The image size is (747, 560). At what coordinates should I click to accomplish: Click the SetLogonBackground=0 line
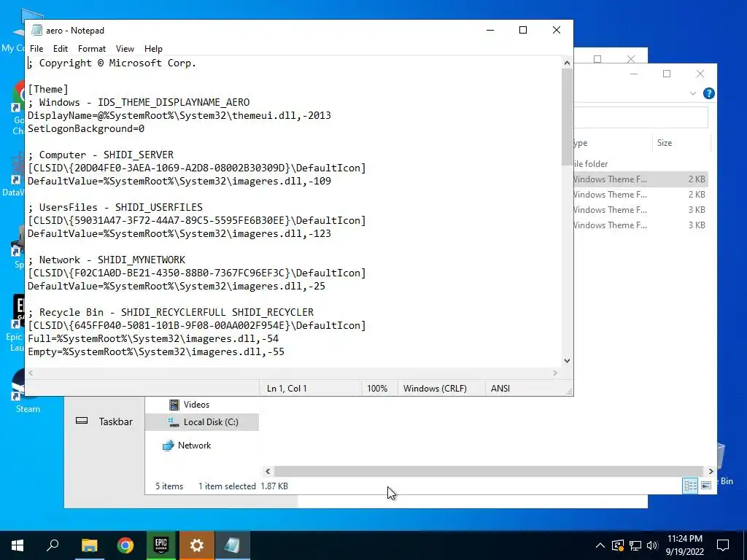[x=86, y=128]
